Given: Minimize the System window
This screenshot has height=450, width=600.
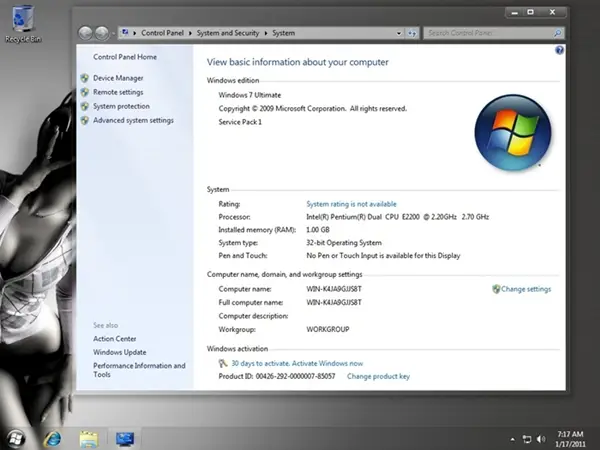Looking at the screenshot, I should coord(515,13).
